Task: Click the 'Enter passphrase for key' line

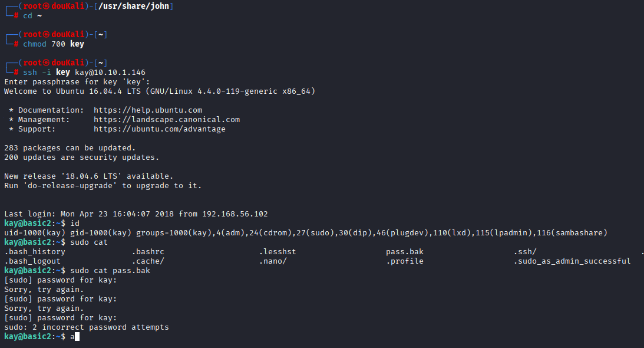Action: coord(77,82)
